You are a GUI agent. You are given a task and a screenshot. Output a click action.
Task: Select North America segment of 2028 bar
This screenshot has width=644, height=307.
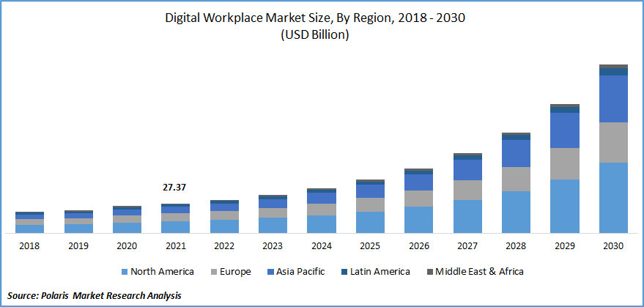516,212
